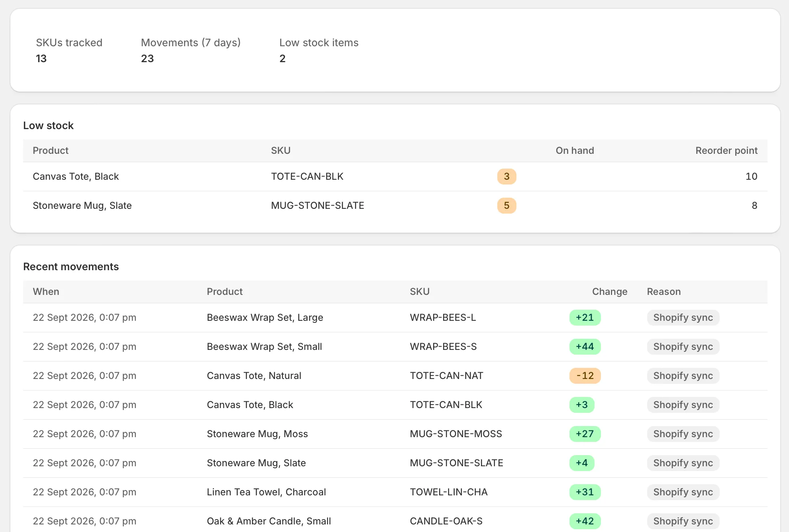The image size is (789, 532).
Task: Click the +27 change badge
Action: 585,434
